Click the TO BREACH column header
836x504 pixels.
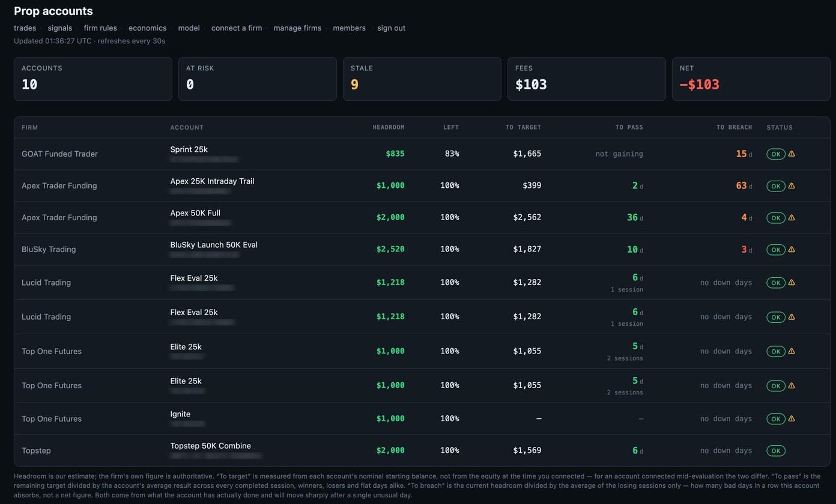[x=734, y=127]
